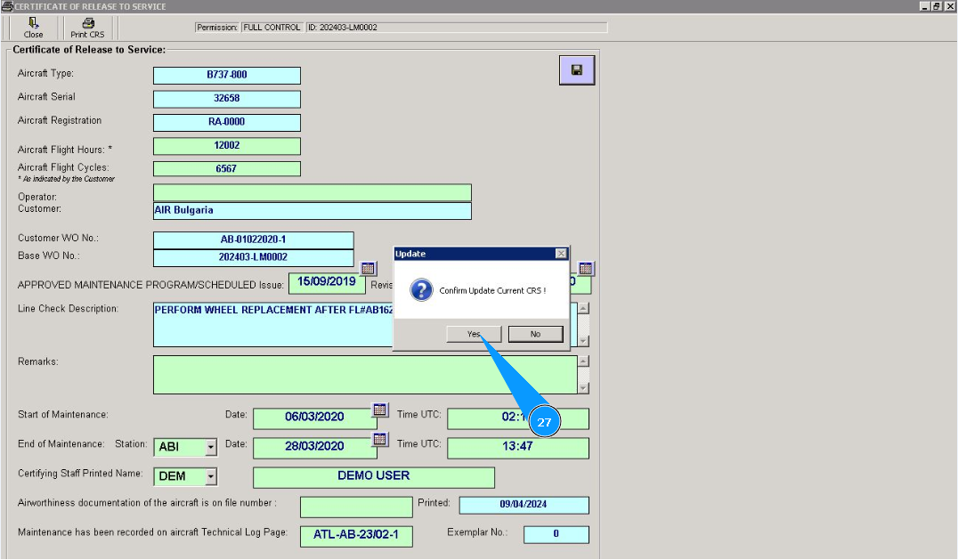Click End of Maintenance date 28/03/2020
The height and width of the screenshot is (560, 958).
314,447
